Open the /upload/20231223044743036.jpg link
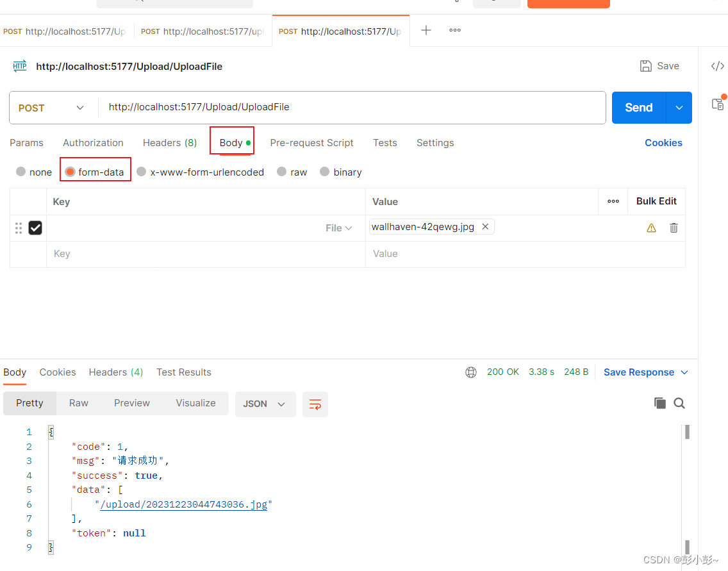 pyautogui.click(x=184, y=504)
